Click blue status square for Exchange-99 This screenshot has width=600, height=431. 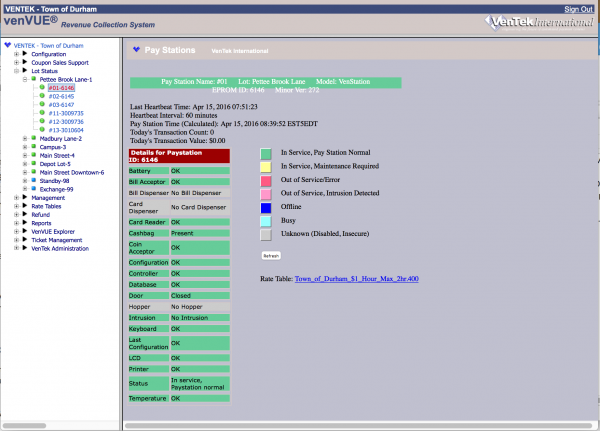pyautogui.click(x=34, y=188)
